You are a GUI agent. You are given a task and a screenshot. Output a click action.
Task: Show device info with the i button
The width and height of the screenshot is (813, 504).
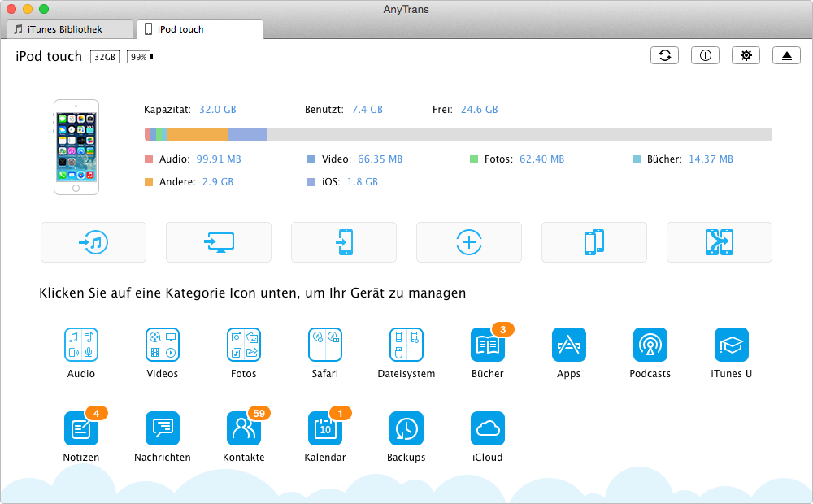[705, 55]
